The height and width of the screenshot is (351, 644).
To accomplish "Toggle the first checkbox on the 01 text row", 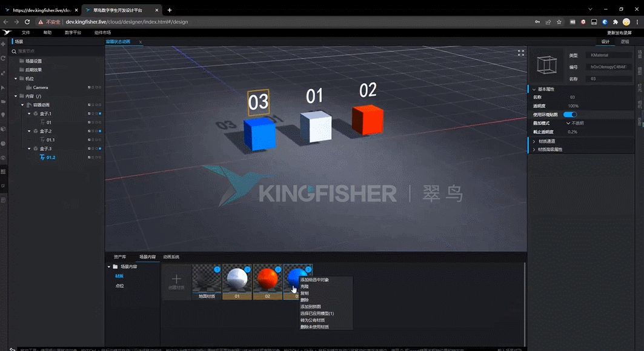I will coord(89,122).
